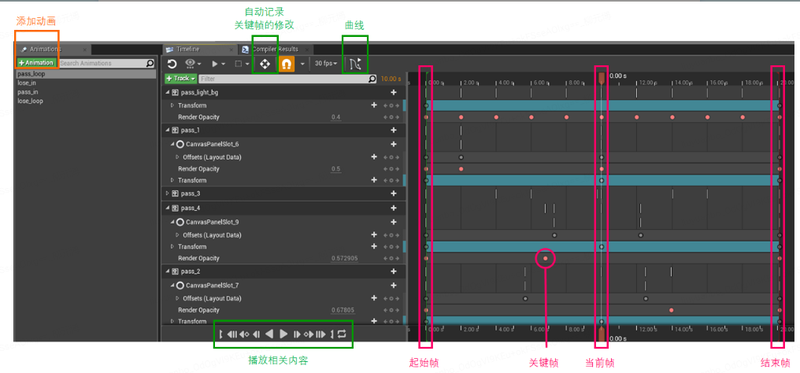Viewport: 800px width, 373px height.
Task: Add track on pass_4 plus icon
Action: click(393, 208)
